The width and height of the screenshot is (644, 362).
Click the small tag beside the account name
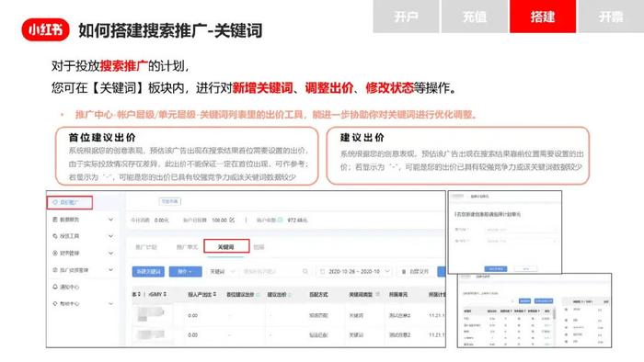[170, 201]
